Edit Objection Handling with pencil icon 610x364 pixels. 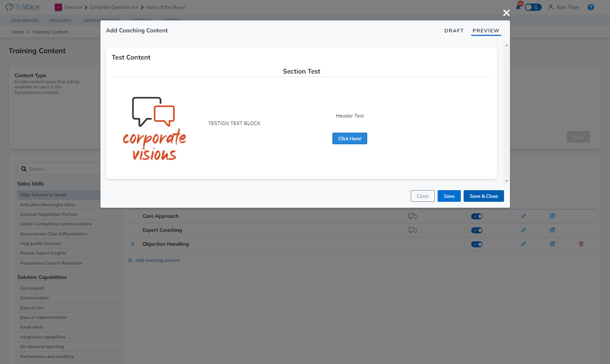pos(524,244)
